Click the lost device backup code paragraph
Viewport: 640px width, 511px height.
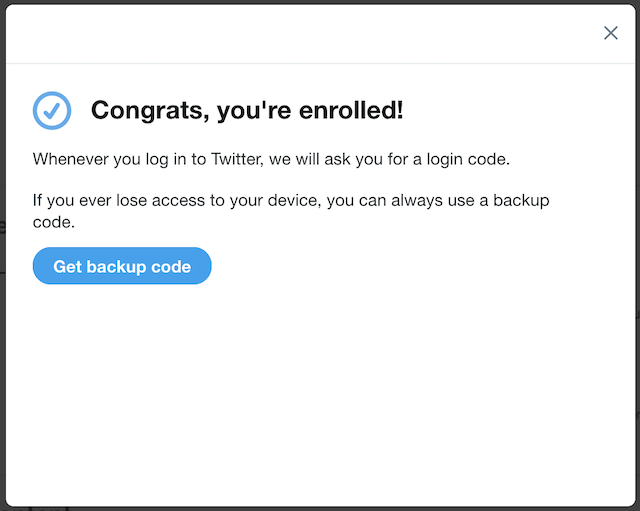[290, 211]
